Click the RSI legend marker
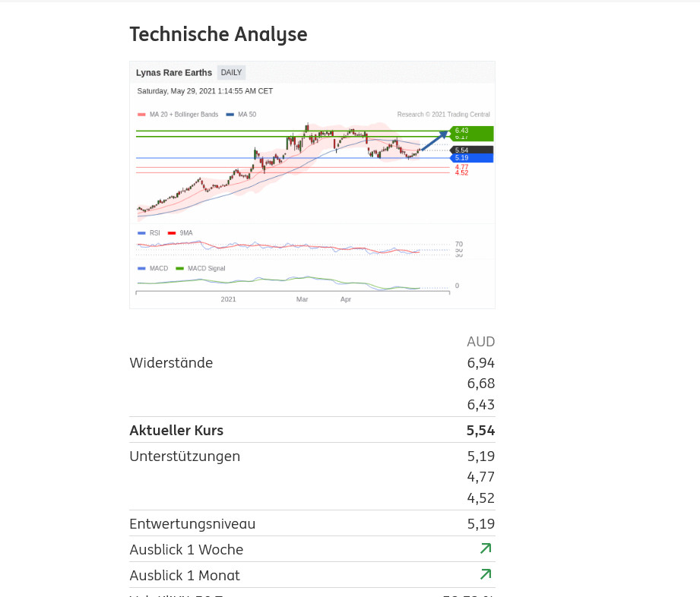700x597 pixels. point(141,233)
